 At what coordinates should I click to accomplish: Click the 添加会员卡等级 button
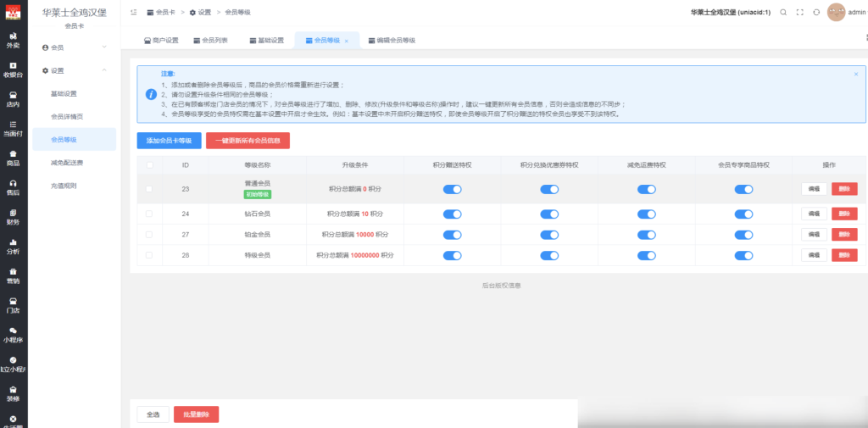[x=169, y=141]
